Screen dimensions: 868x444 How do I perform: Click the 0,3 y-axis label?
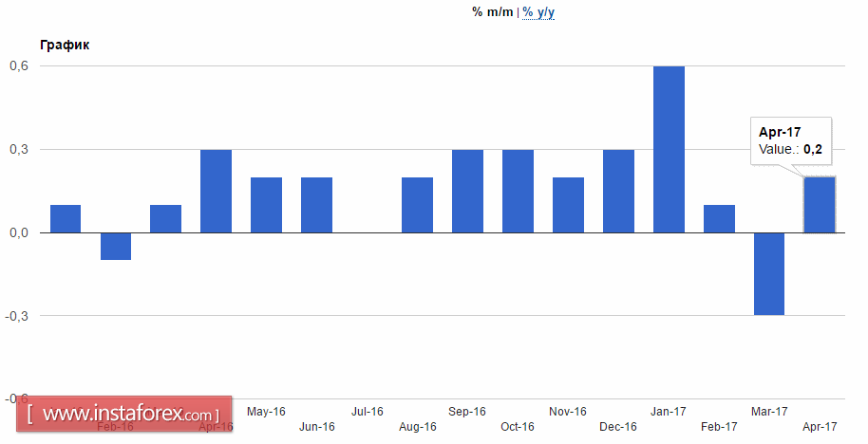[19, 149]
